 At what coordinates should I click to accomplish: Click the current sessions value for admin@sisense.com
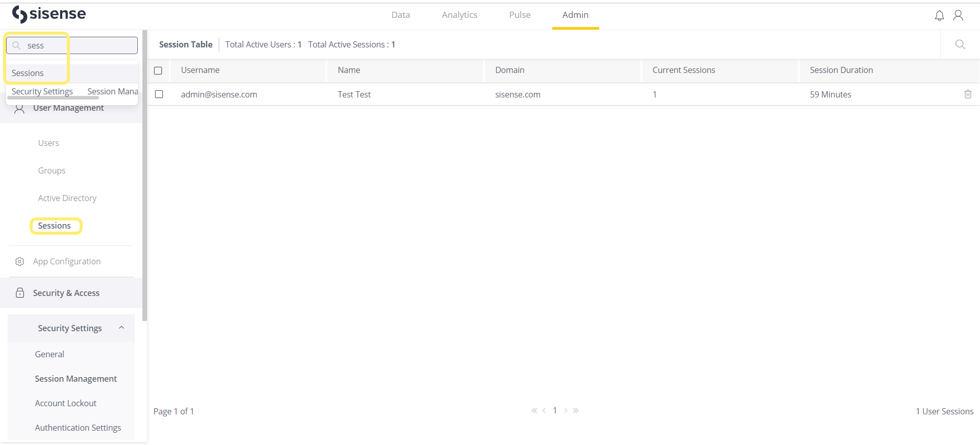(x=654, y=94)
